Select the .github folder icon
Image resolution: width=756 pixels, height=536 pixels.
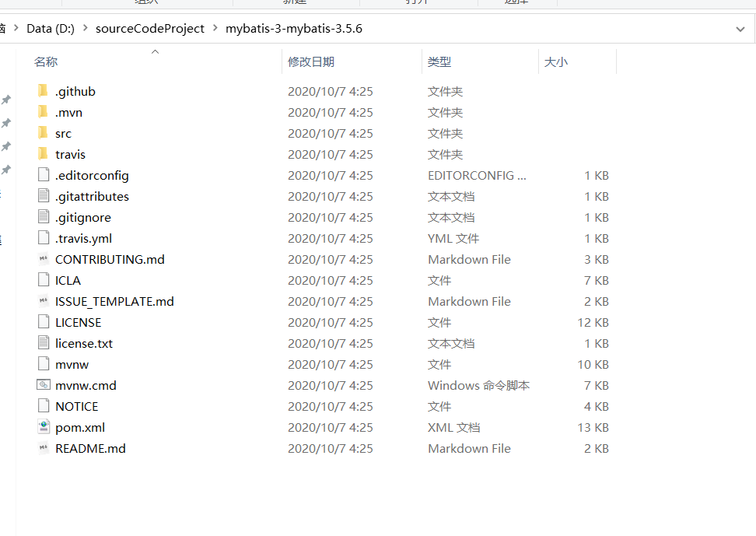[43, 91]
